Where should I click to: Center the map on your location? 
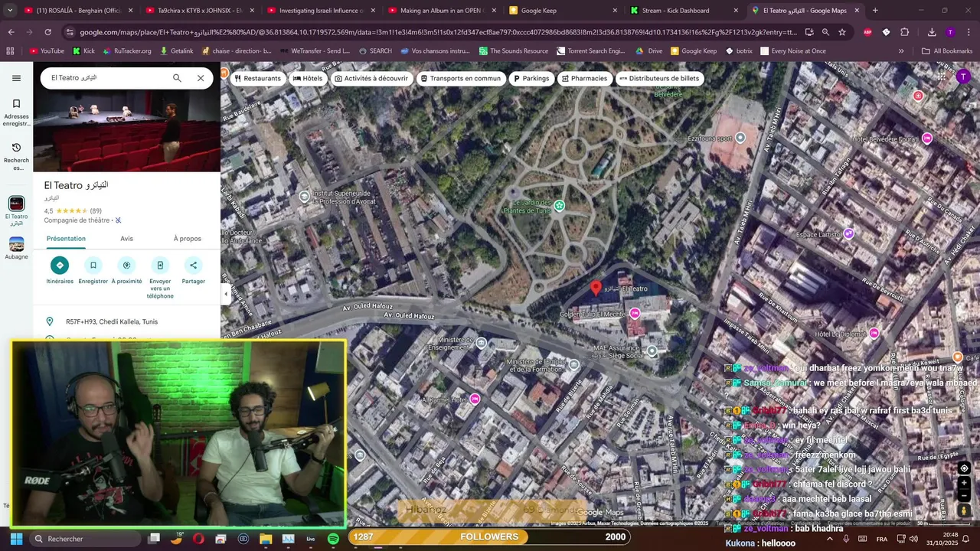pos(964,468)
